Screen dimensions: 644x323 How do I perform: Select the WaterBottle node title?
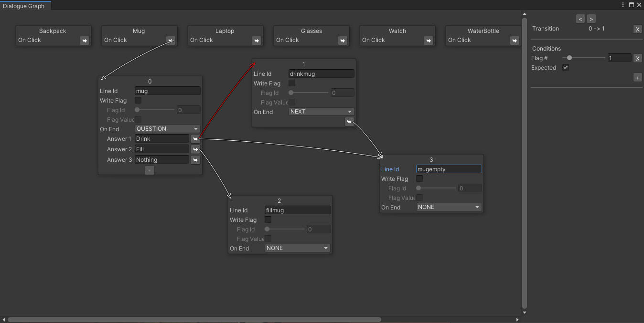tap(483, 31)
